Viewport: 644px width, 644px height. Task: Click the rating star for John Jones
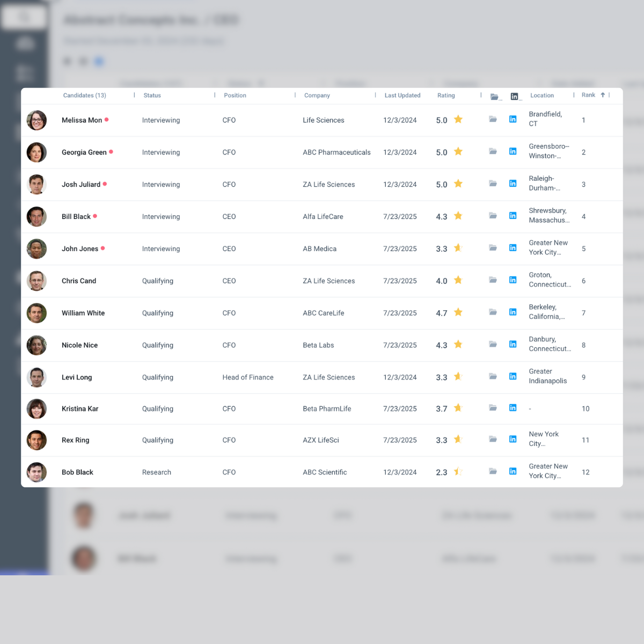458,248
